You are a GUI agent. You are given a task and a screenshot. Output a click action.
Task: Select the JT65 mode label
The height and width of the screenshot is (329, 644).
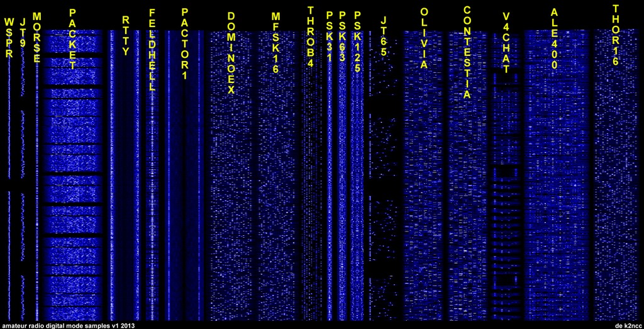383,37
